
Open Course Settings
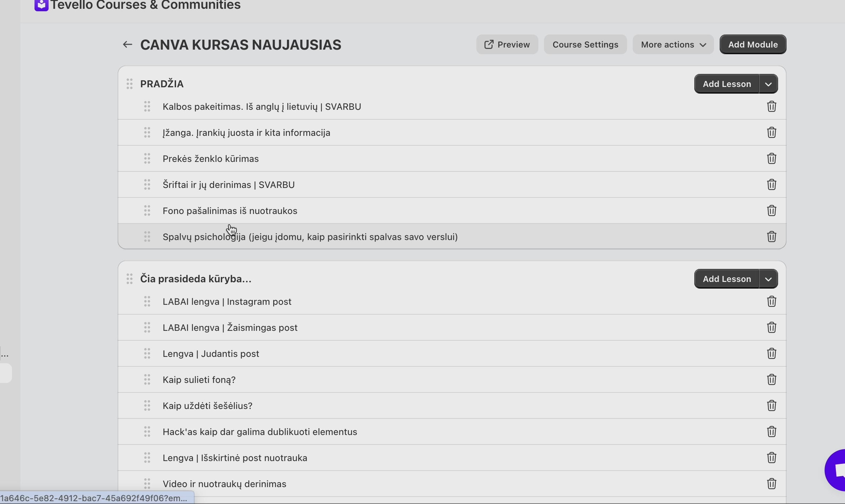pyautogui.click(x=585, y=44)
